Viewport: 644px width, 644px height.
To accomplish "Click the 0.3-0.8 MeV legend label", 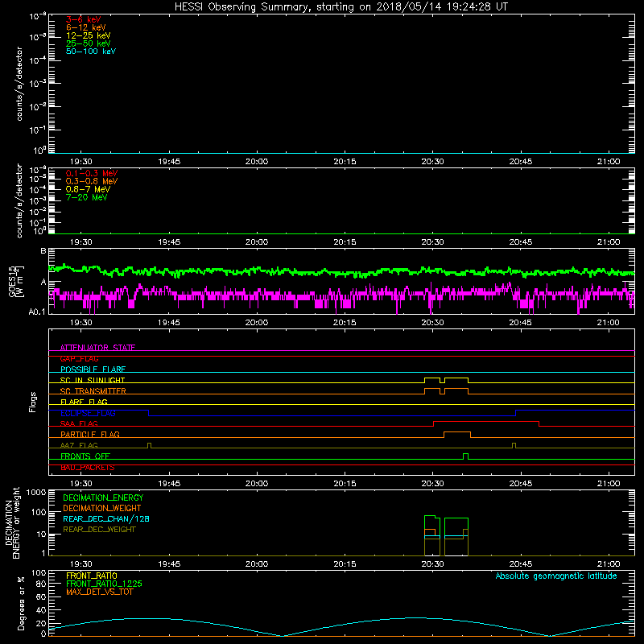I will (x=92, y=181).
